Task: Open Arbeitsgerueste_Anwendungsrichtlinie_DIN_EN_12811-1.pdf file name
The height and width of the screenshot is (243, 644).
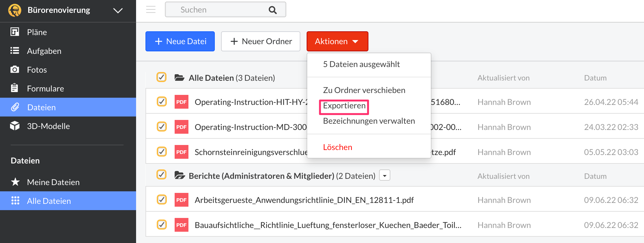Action: (304, 200)
